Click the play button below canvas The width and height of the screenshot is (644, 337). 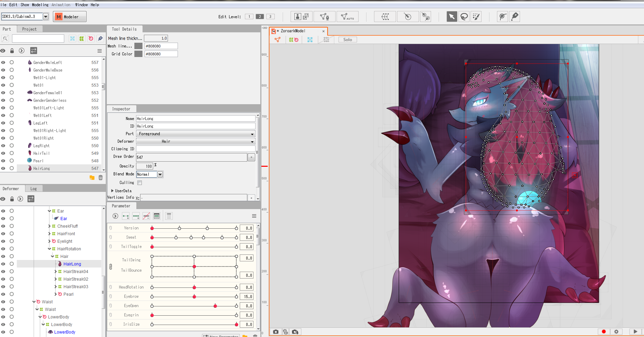pyautogui.click(x=635, y=332)
